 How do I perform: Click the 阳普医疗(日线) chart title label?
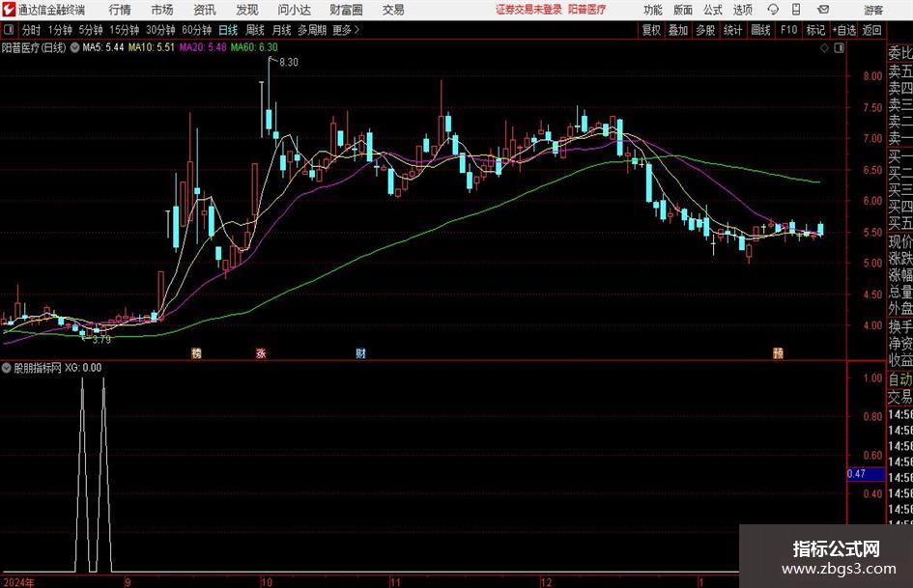pos(34,47)
